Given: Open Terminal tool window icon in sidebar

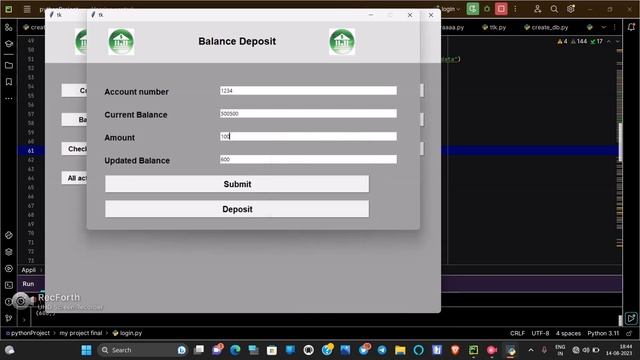Looking at the screenshot, I should point(9,285).
